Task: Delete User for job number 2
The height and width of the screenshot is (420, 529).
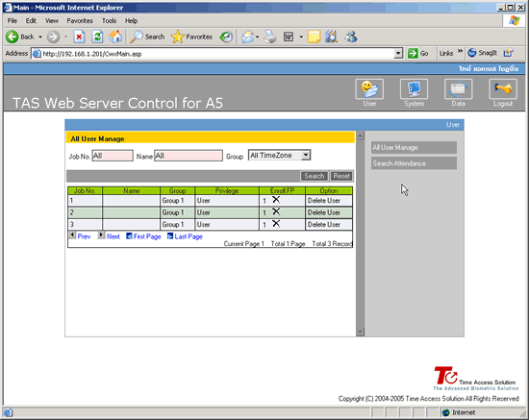Action: 324,212
